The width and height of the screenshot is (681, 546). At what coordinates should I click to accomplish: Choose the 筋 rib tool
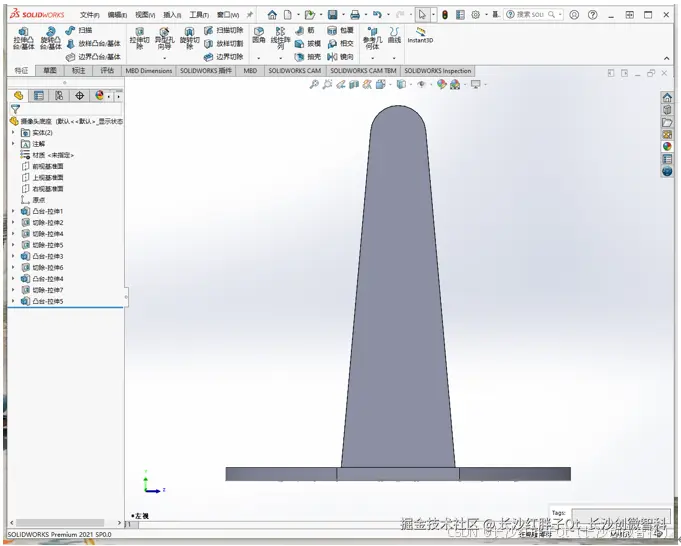pos(304,30)
